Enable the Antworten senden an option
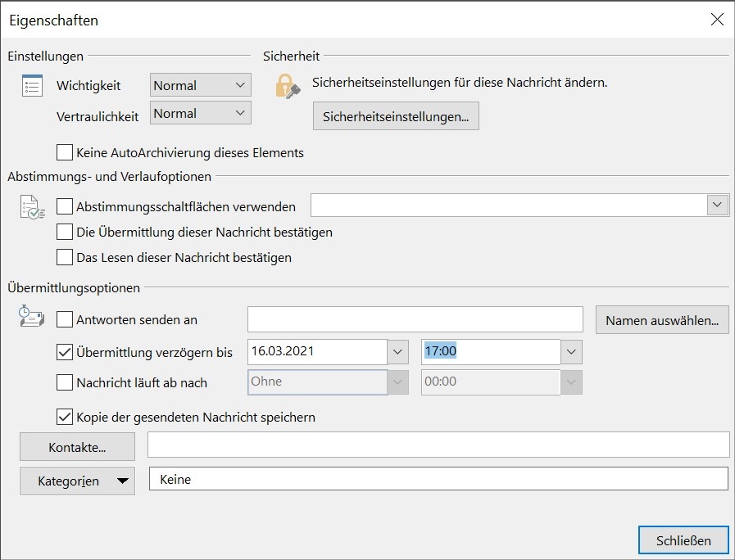Viewport: 735px width, 560px height. (63, 319)
